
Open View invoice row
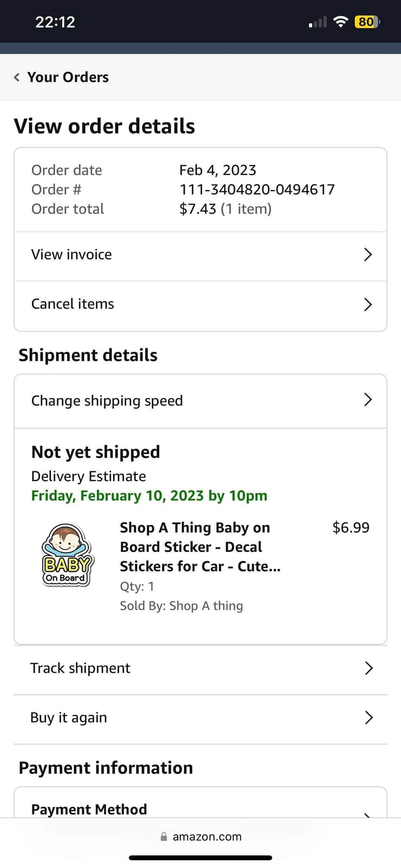tap(71, 255)
